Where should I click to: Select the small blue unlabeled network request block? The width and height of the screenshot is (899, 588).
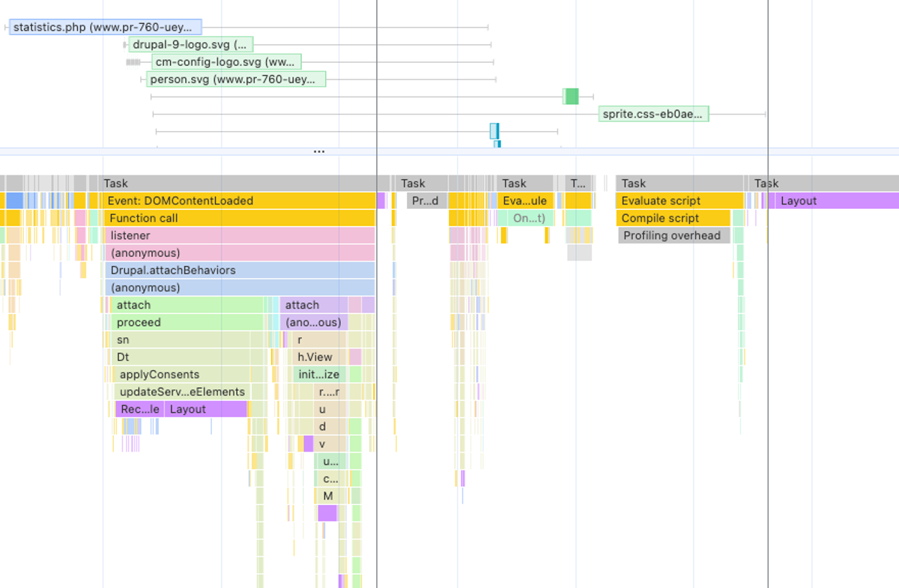494,131
